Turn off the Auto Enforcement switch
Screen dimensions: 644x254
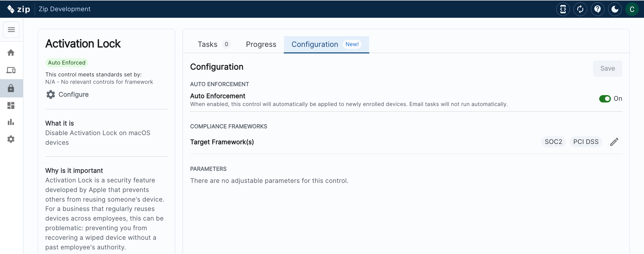click(x=605, y=99)
